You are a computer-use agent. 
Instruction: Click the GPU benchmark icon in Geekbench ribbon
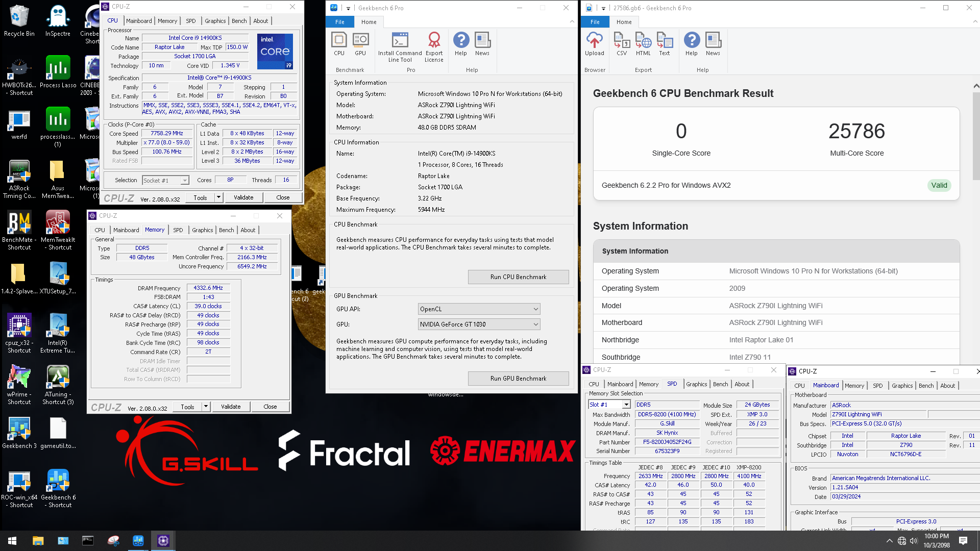pyautogui.click(x=360, y=44)
